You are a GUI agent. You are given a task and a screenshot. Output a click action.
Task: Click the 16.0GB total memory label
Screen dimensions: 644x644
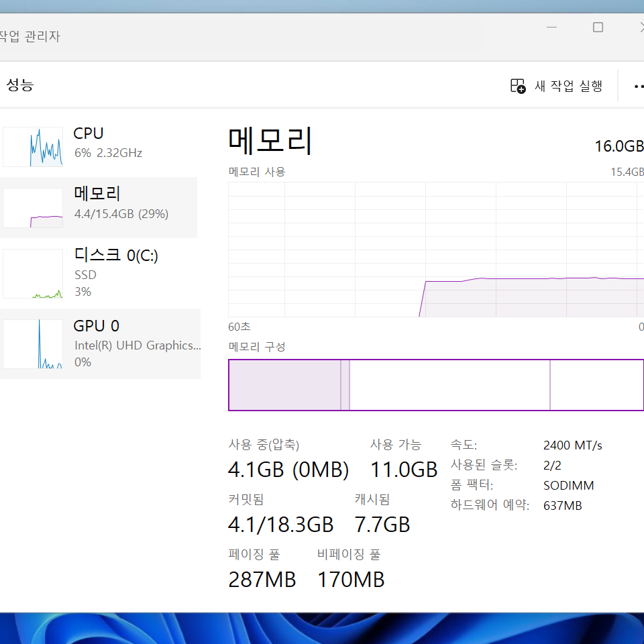pos(619,146)
